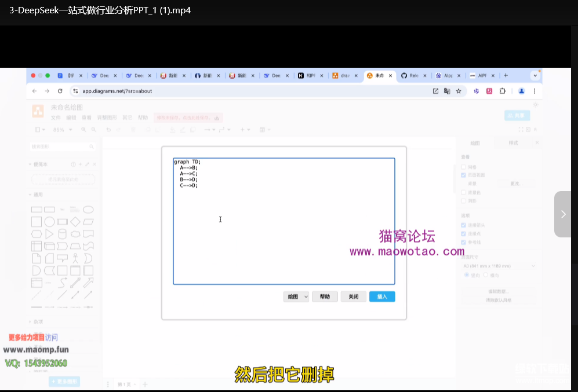This screenshot has width=578, height=392.
Task: Select the 横向 landscape radio button
Action: [487, 275]
